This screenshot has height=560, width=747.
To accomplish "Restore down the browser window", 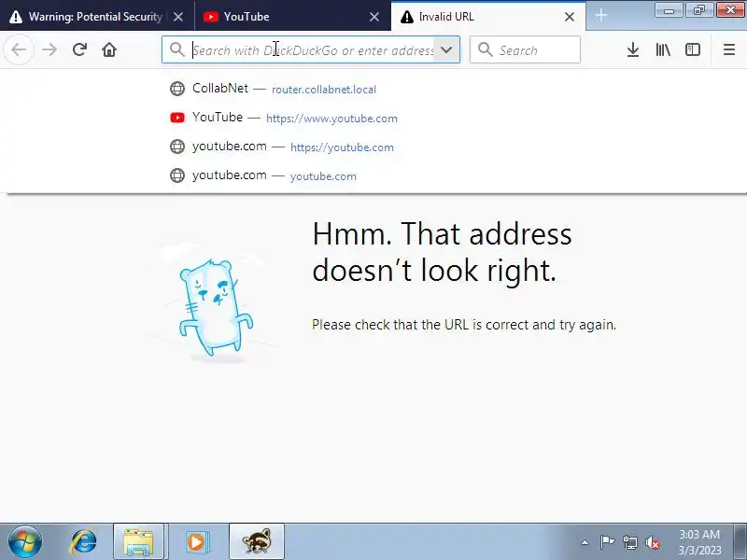I will point(698,10).
